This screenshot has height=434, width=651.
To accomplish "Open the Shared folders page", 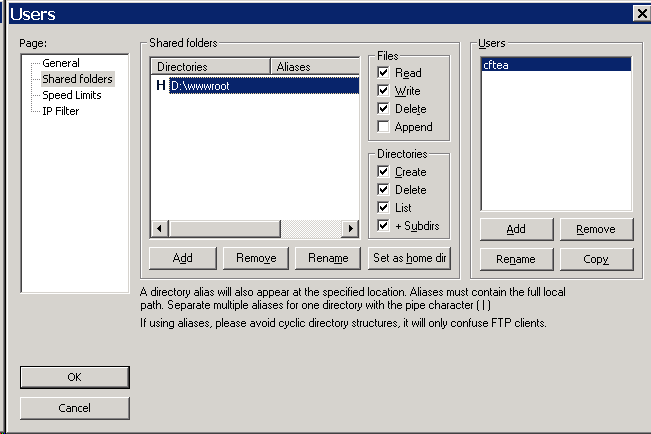I will [77, 79].
